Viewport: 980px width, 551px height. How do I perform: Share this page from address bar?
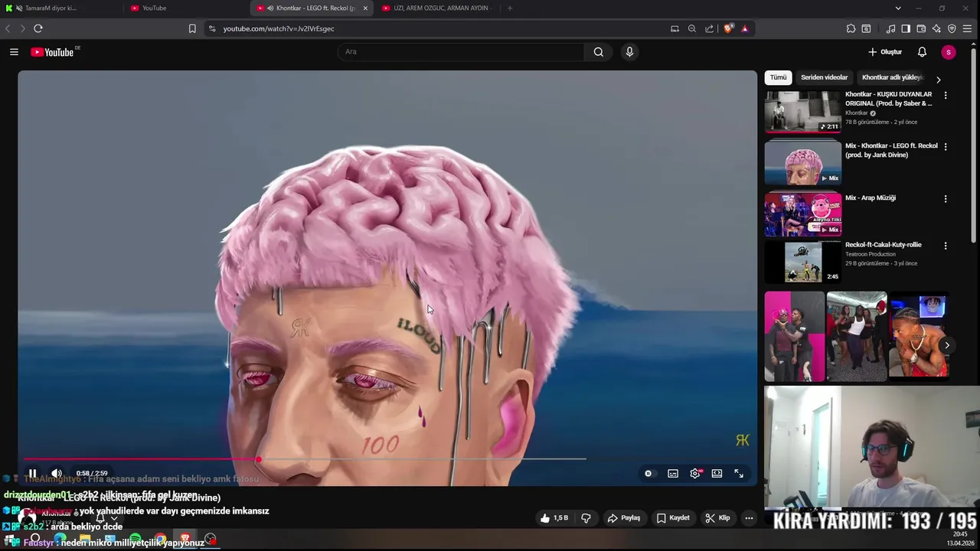(x=710, y=28)
